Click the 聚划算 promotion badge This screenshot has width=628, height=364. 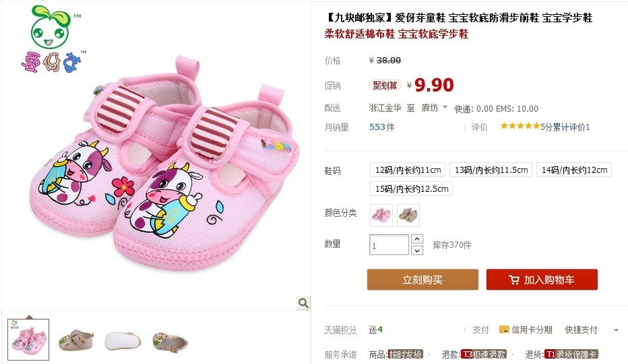click(385, 85)
